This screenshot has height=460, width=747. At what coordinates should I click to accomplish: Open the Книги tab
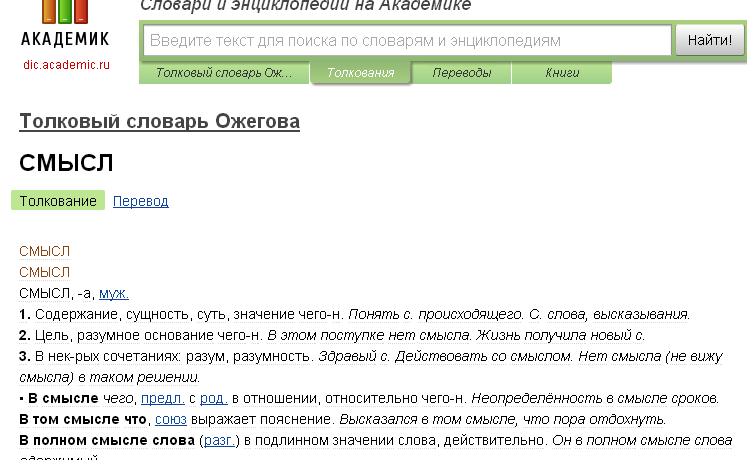pyautogui.click(x=562, y=73)
